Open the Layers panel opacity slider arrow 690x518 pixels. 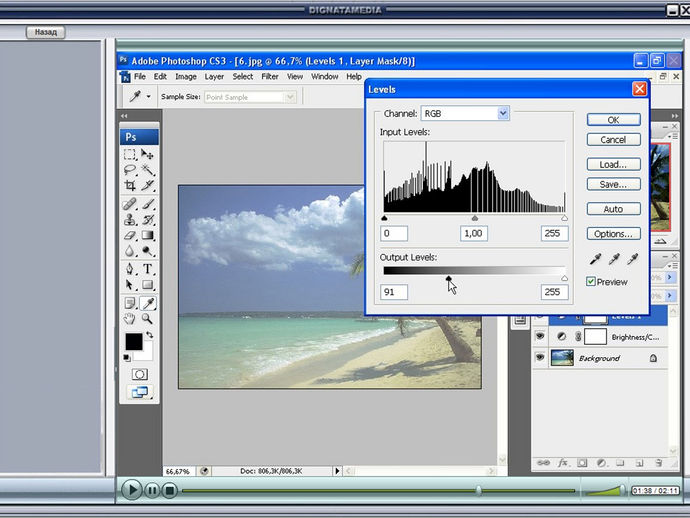pyautogui.click(x=670, y=277)
